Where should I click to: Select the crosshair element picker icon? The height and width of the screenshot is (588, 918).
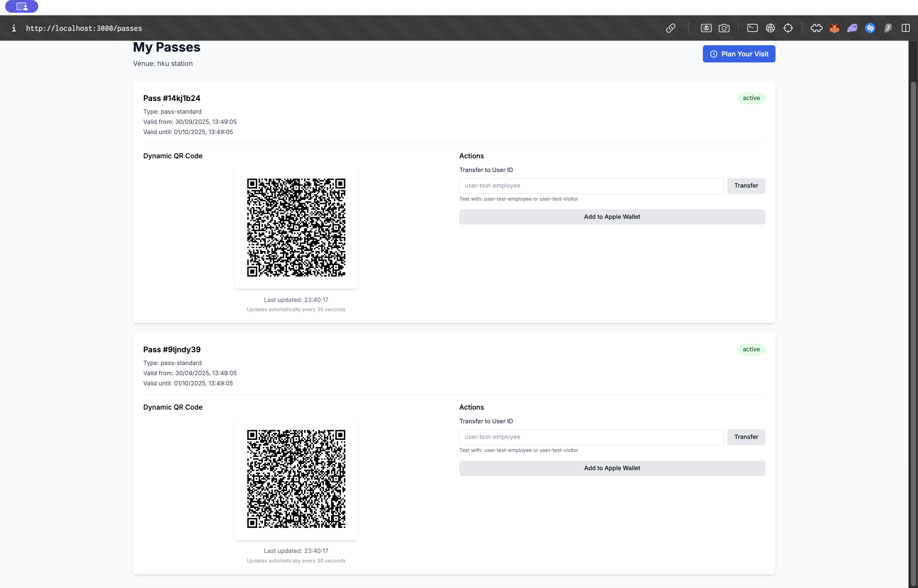[x=788, y=28]
